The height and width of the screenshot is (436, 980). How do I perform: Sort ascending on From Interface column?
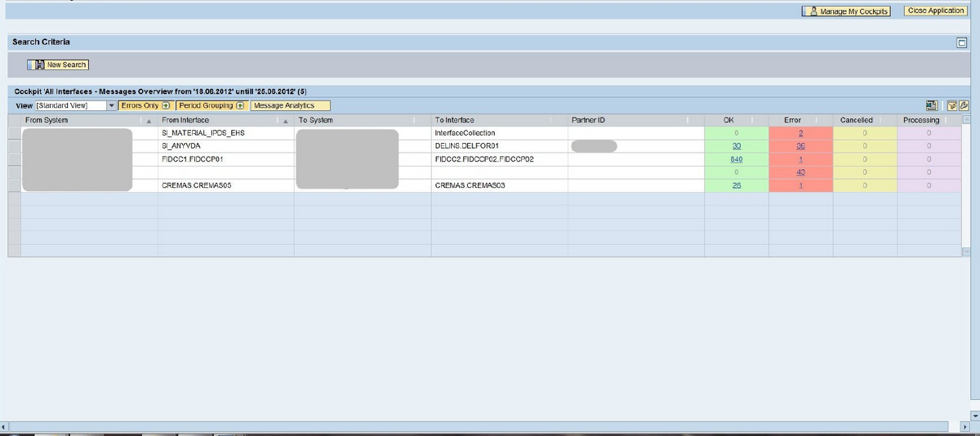pos(285,121)
